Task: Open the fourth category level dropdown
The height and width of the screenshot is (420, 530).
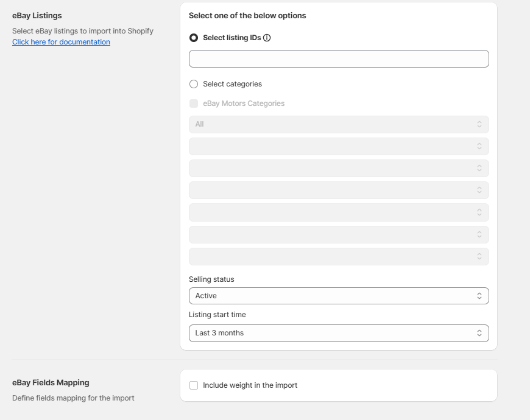Action: click(339, 190)
